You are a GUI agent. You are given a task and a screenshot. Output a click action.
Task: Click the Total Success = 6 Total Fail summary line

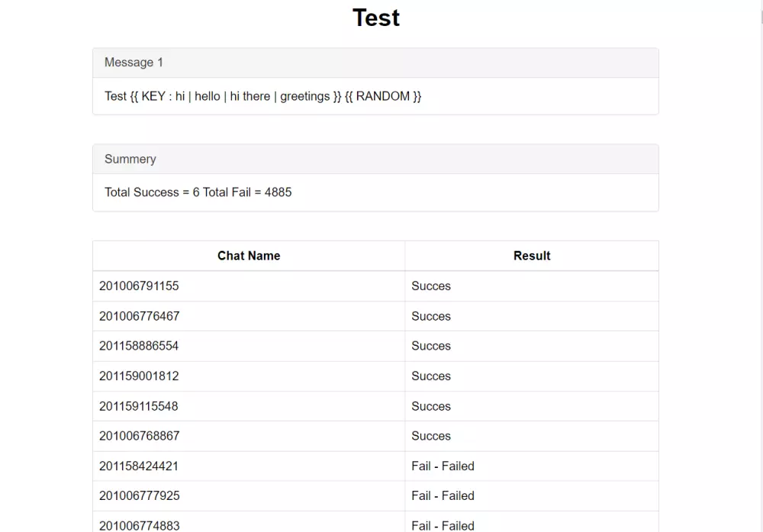(x=198, y=192)
